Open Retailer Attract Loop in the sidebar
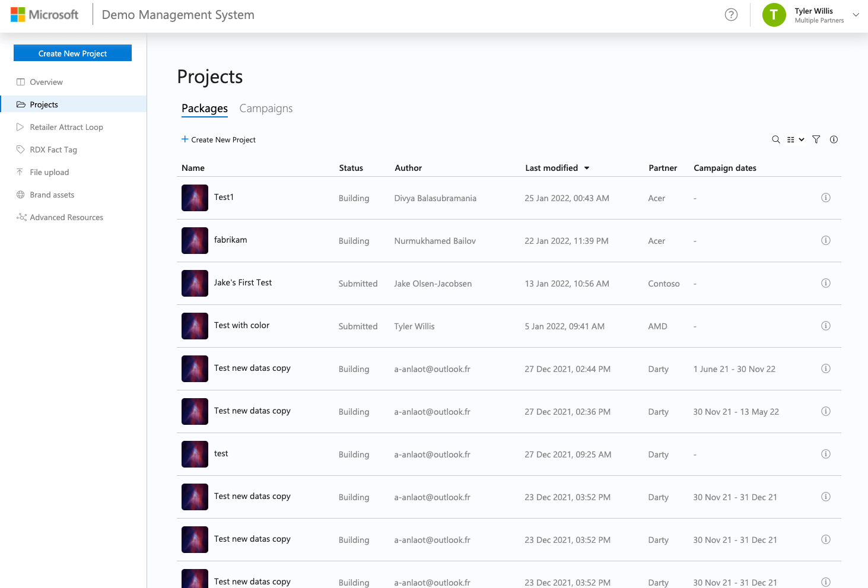The image size is (868, 588). point(66,127)
